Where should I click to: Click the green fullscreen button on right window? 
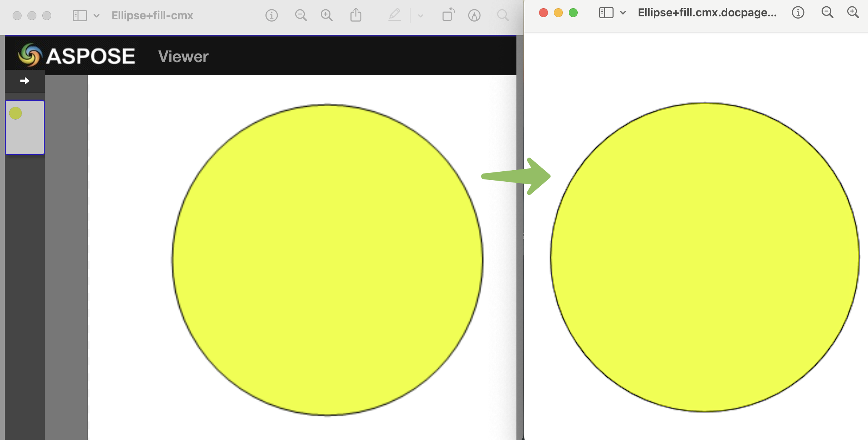(573, 13)
